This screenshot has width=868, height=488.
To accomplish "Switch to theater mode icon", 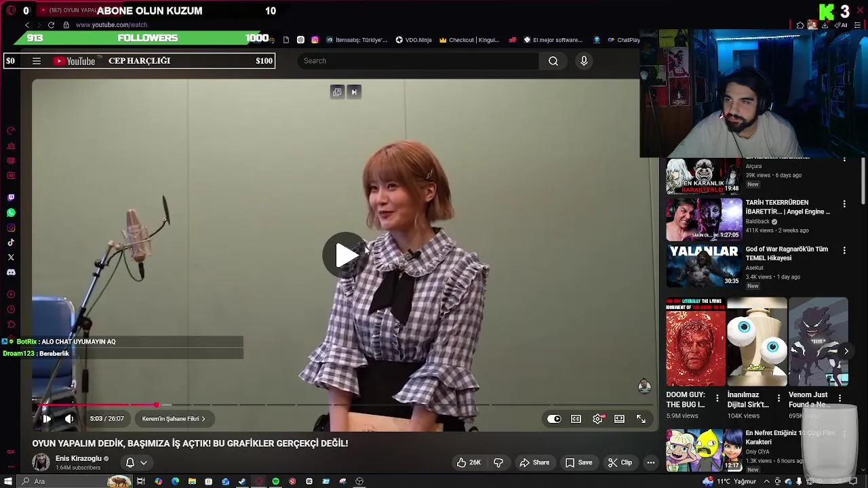I will (619, 419).
